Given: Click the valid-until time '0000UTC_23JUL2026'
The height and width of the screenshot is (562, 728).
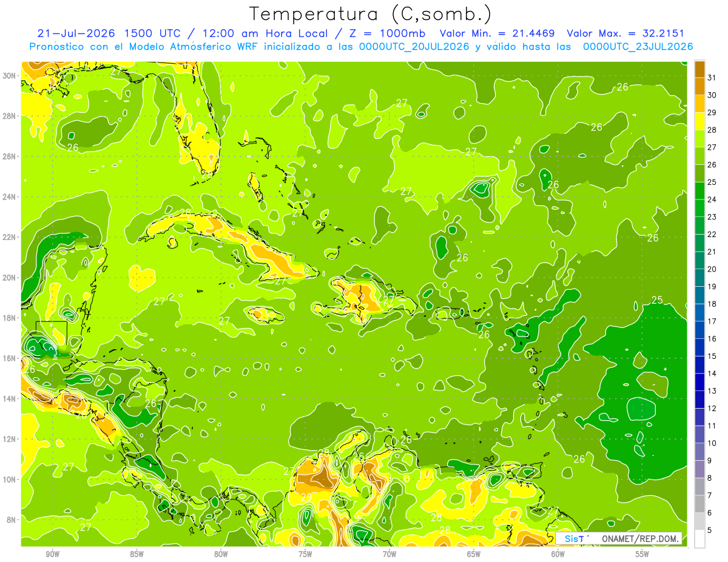Looking at the screenshot, I should (638, 47).
